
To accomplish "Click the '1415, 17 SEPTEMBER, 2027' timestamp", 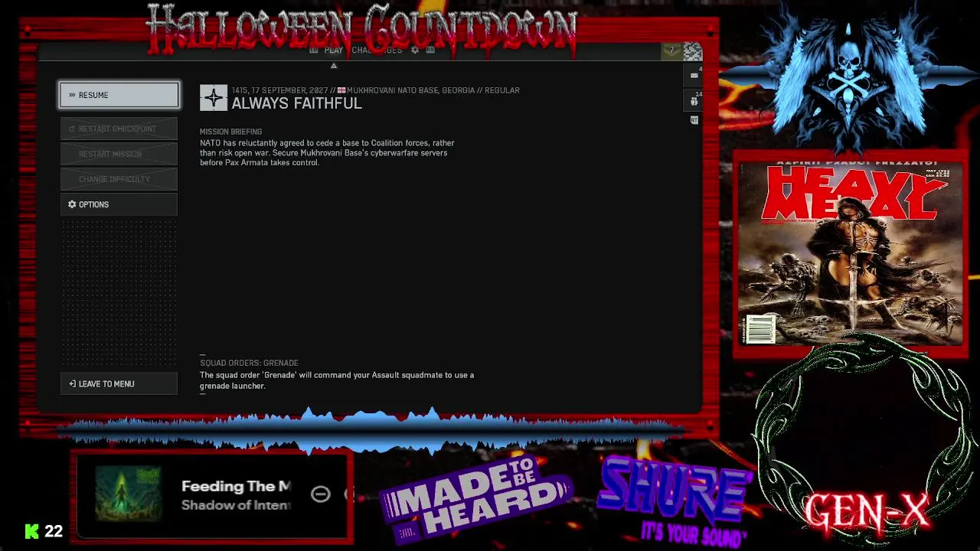I will [x=279, y=90].
